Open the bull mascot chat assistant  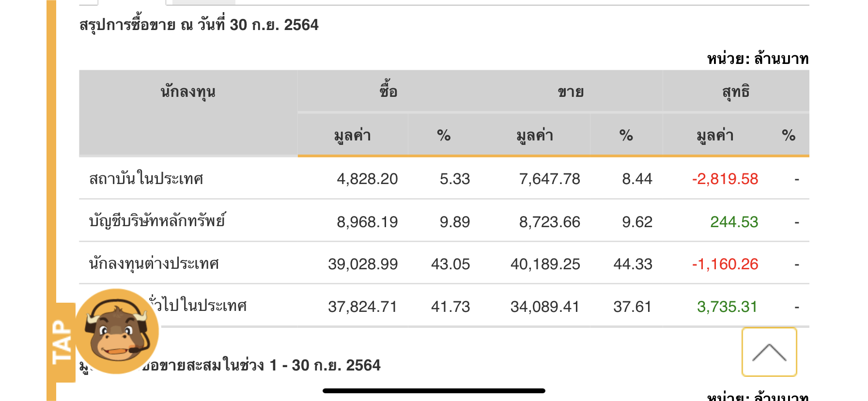[x=117, y=331]
